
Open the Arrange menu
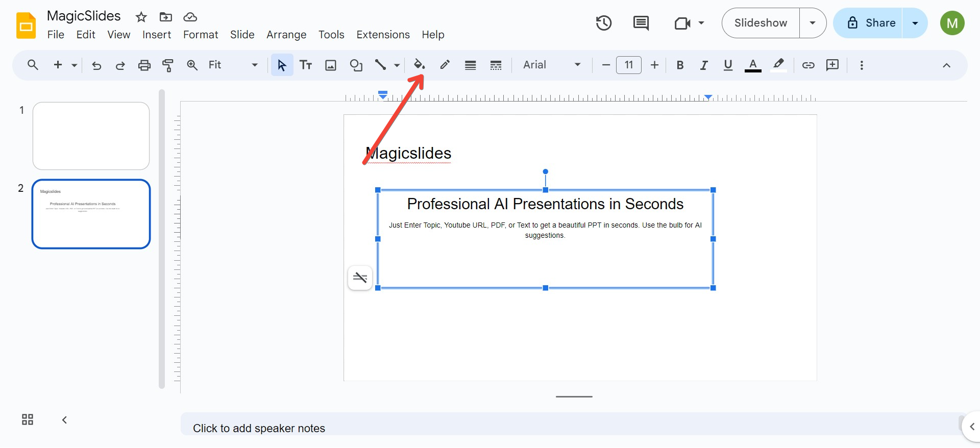286,35
